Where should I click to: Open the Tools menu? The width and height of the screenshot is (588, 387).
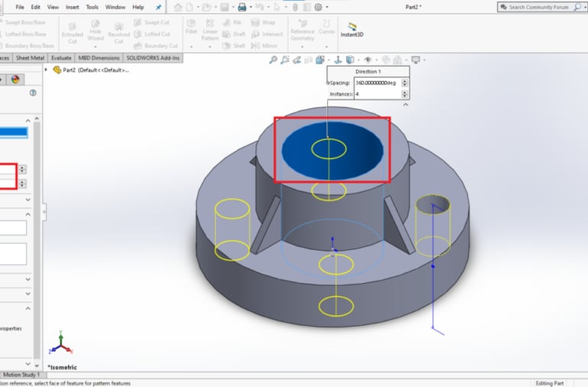pyautogui.click(x=92, y=7)
